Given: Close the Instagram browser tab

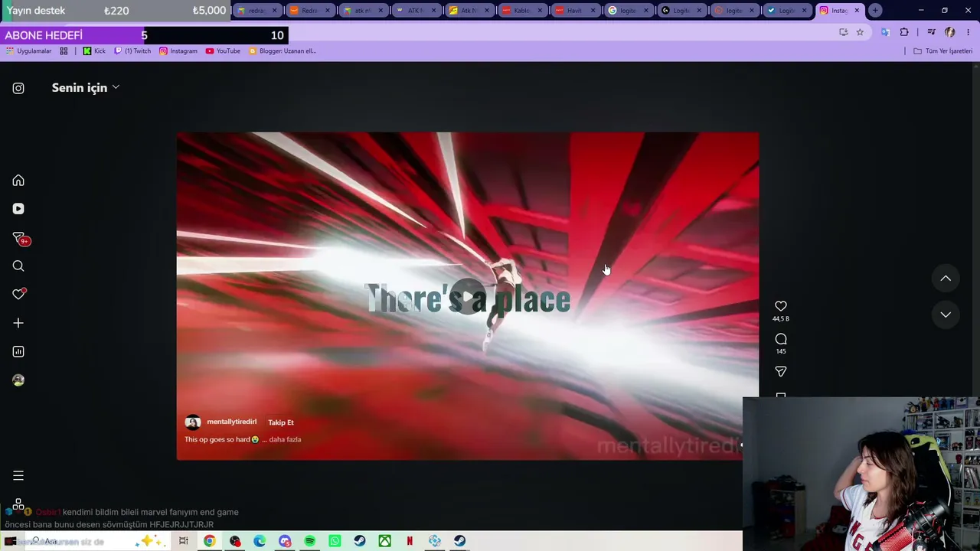Looking at the screenshot, I should [x=857, y=11].
